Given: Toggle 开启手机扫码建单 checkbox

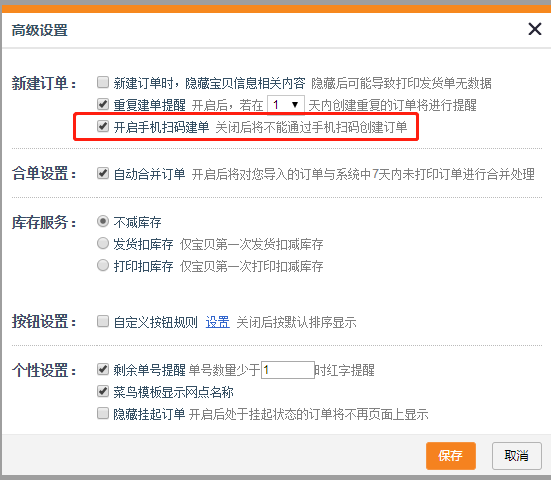Looking at the screenshot, I should coord(103,126).
